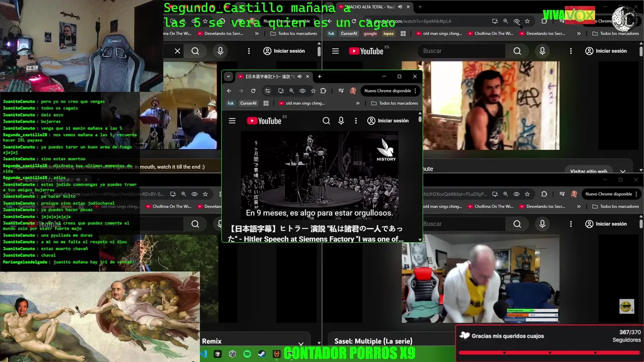Open Brave browser from the taskbar
644x362 pixels.
tap(276, 354)
